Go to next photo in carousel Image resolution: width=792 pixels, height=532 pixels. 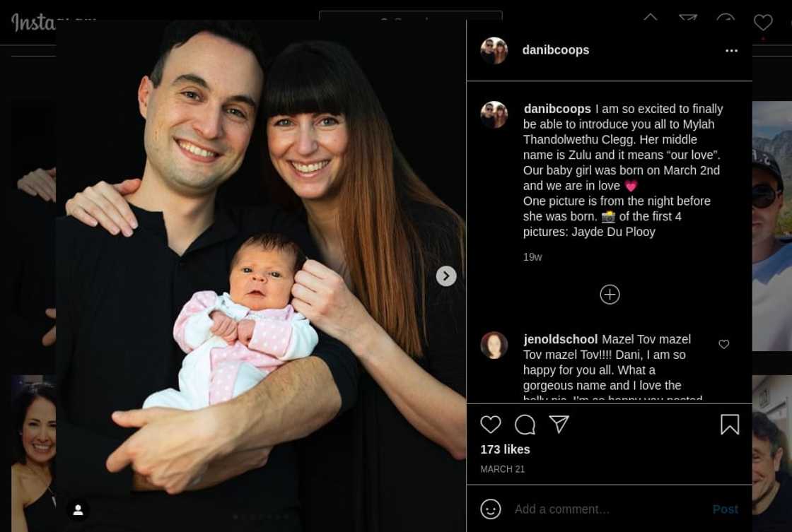click(446, 276)
